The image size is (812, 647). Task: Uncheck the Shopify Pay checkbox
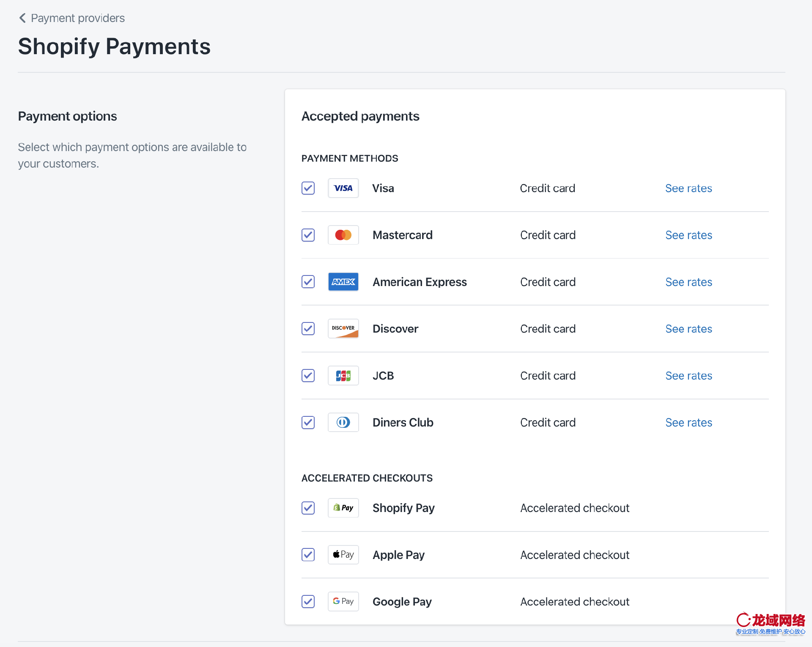pos(308,508)
